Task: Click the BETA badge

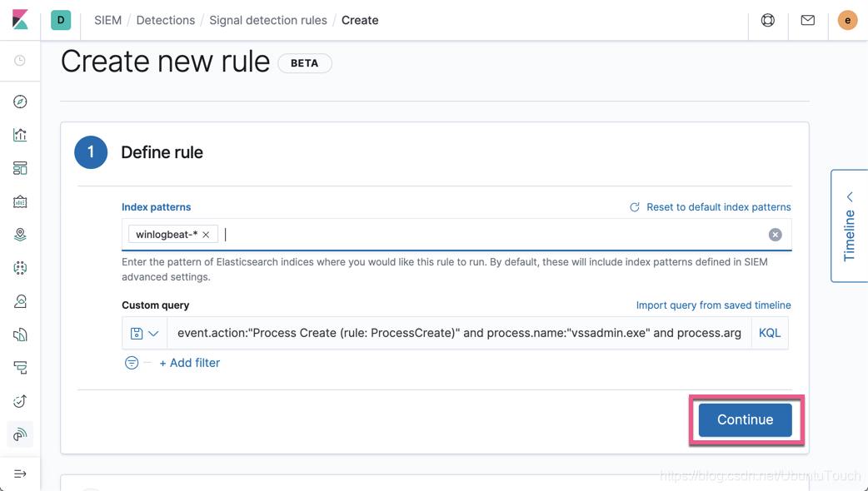Action: [x=304, y=63]
